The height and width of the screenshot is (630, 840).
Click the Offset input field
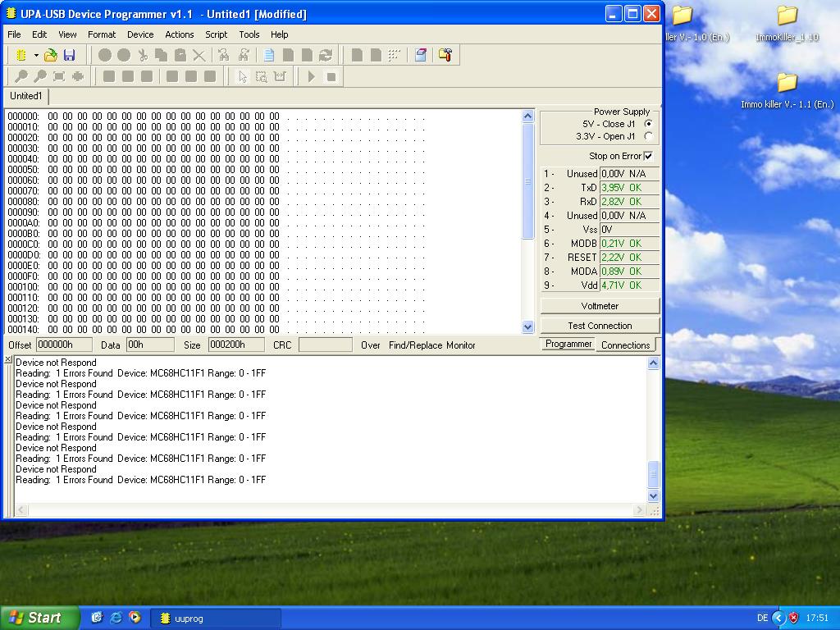pos(64,345)
